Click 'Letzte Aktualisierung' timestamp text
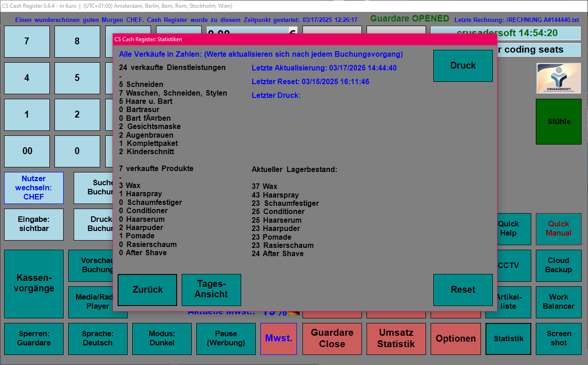The width and height of the screenshot is (588, 365). tap(324, 68)
